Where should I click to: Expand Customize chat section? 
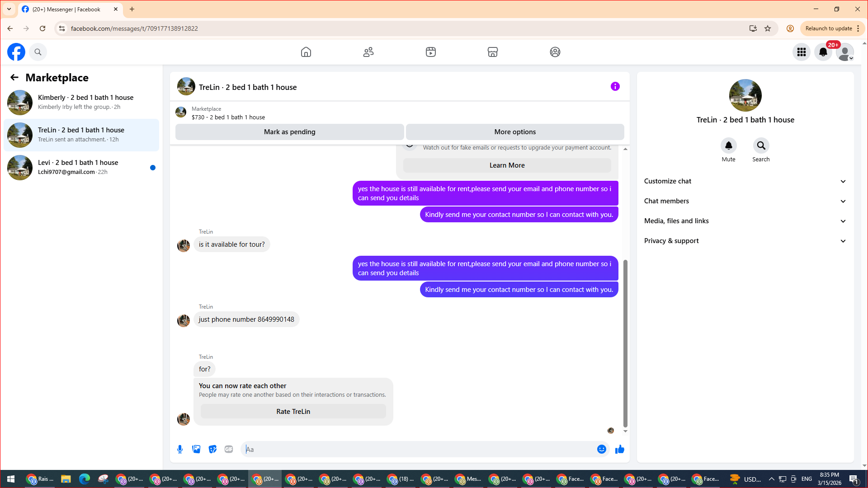[745, 181]
